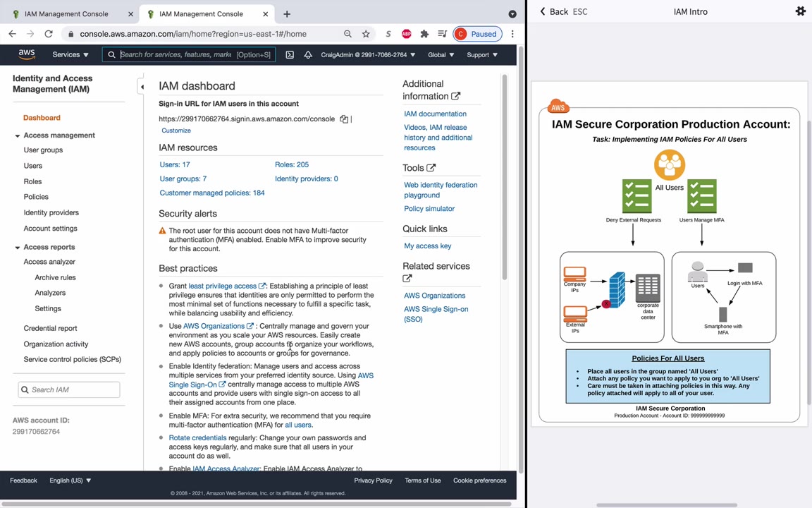Open Chrome zoom magnifier icon
The width and height of the screenshot is (812, 508).
click(347, 34)
